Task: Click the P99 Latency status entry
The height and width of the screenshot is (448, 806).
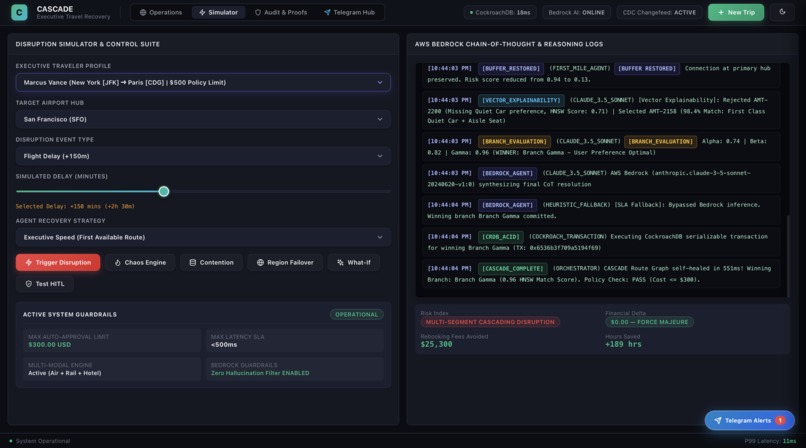Action: 770,441
